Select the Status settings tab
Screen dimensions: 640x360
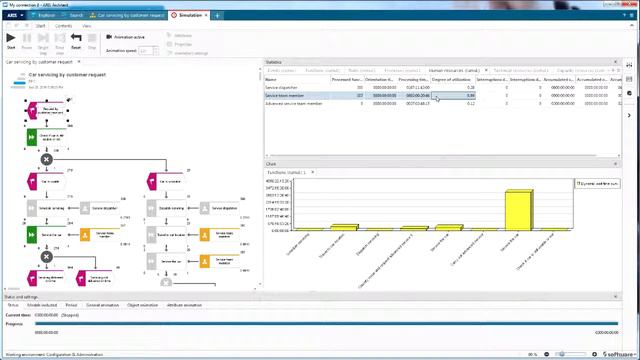click(13, 305)
